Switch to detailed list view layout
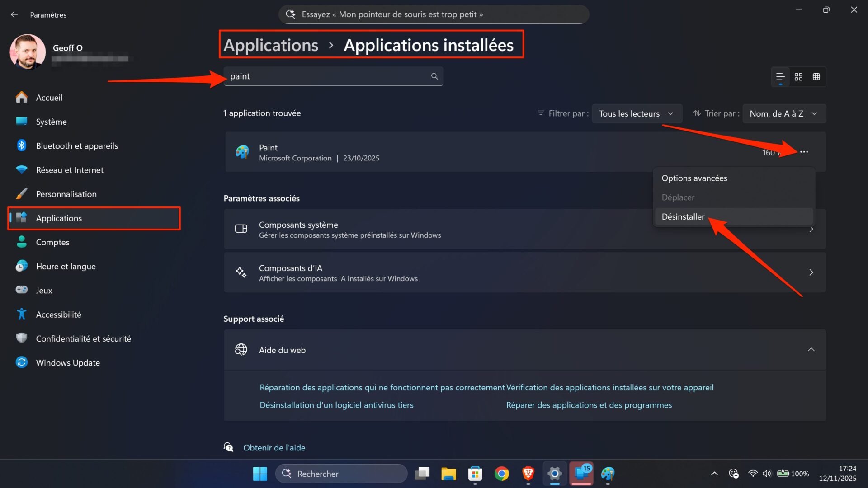This screenshot has height=488, width=868. tap(780, 77)
